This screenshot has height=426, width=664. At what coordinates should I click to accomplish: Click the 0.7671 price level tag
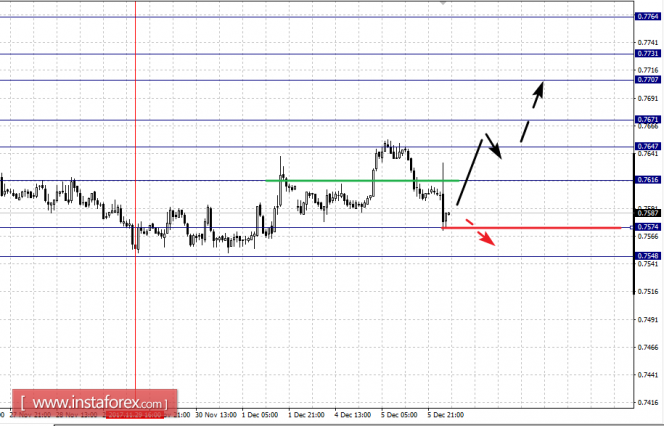(x=648, y=120)
